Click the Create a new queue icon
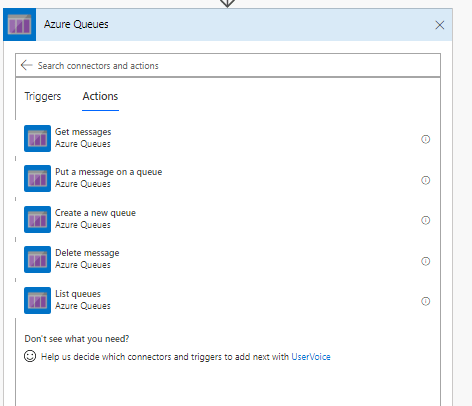 (x=37, y=219)
